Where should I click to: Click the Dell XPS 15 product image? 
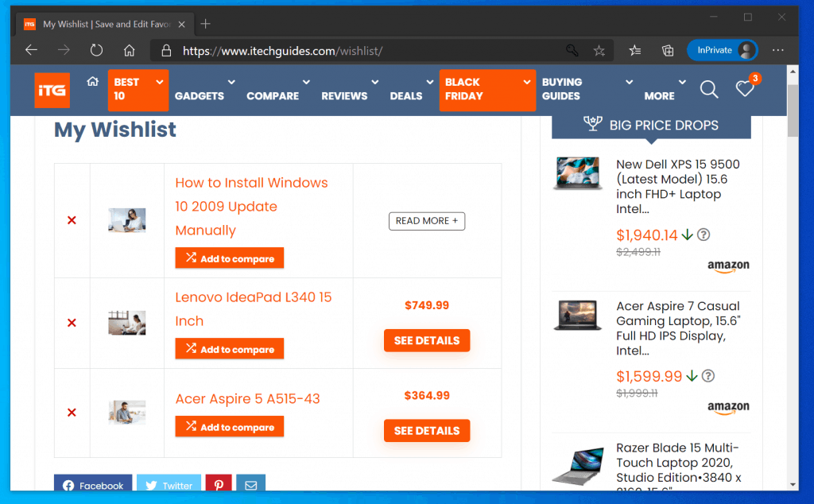pos(577,173)
